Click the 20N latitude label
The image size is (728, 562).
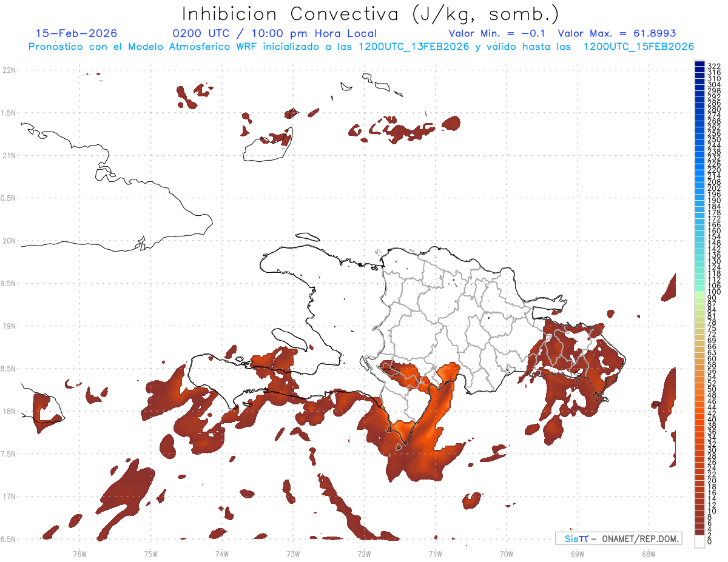coord(9,241)
